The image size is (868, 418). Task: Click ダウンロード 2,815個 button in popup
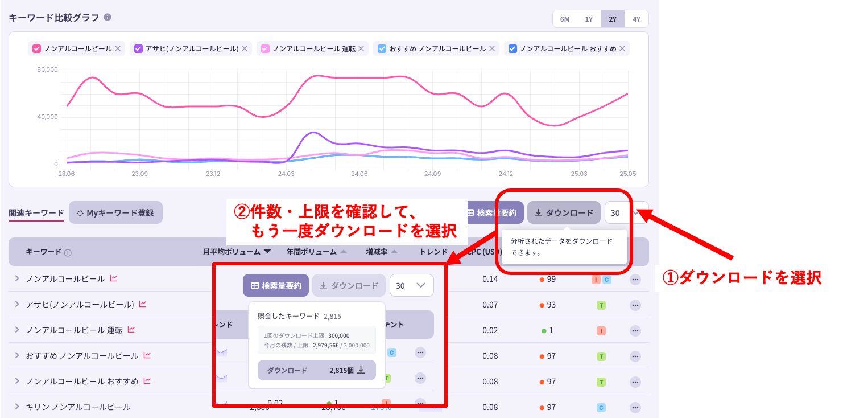click(316, 370)
